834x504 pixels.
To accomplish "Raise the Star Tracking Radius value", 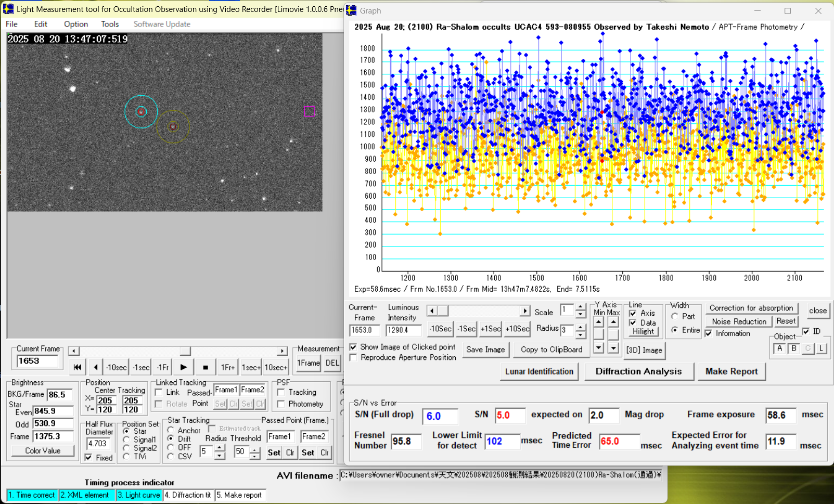I will (x=220, y=448).
